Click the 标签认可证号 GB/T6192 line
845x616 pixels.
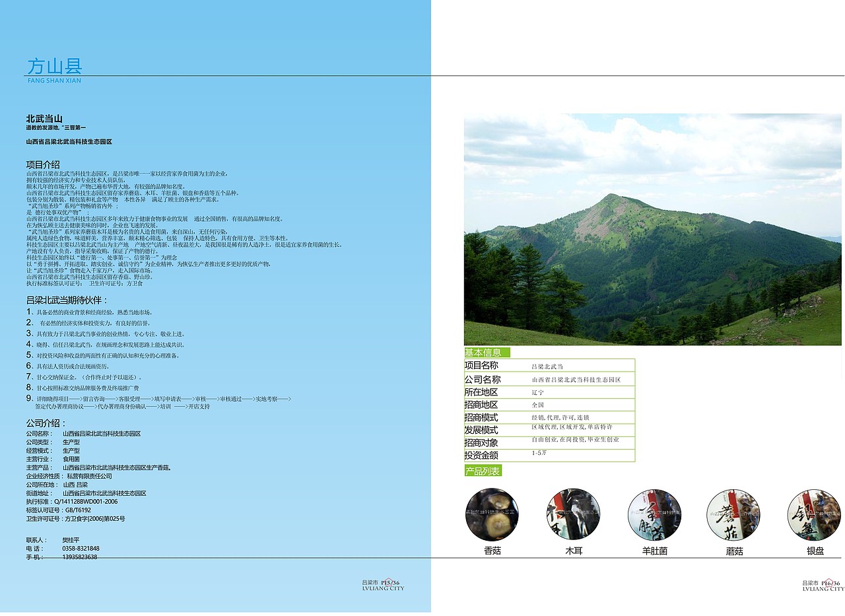tap(59, 510)
